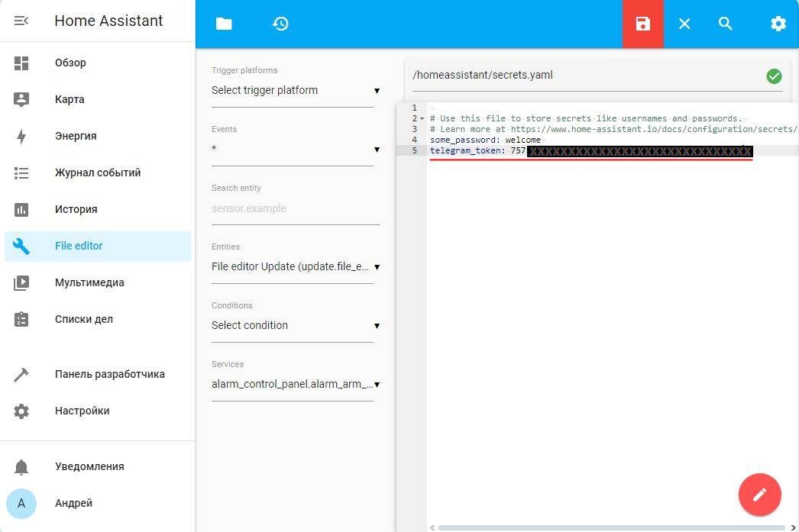Click the telegram_token line in editor
This screenshot has height=532, width=799.
591,150
